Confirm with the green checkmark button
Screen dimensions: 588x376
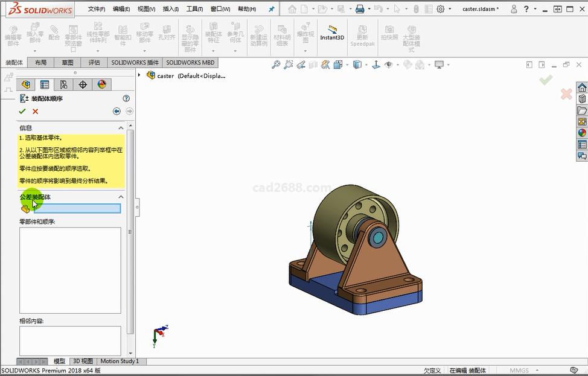(22, 111)
